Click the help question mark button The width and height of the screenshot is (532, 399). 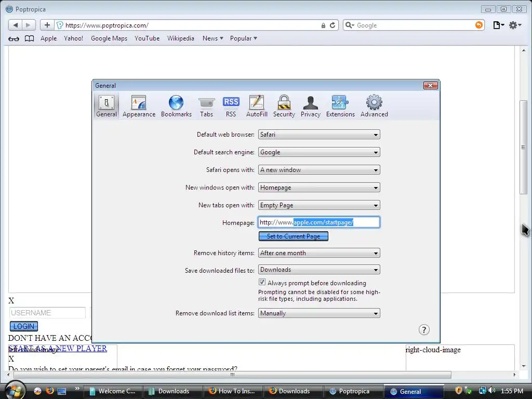(x=424, y=330)
